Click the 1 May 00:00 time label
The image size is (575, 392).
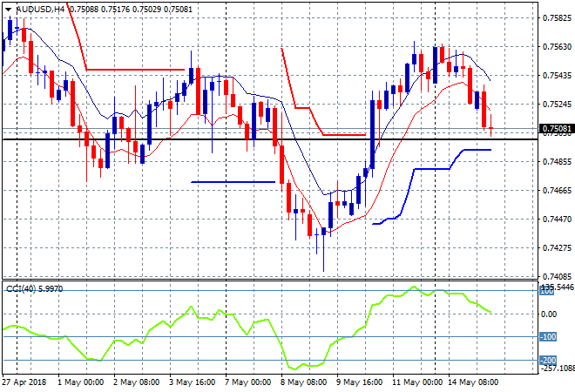pyautogui.click(x=80, y=382)
